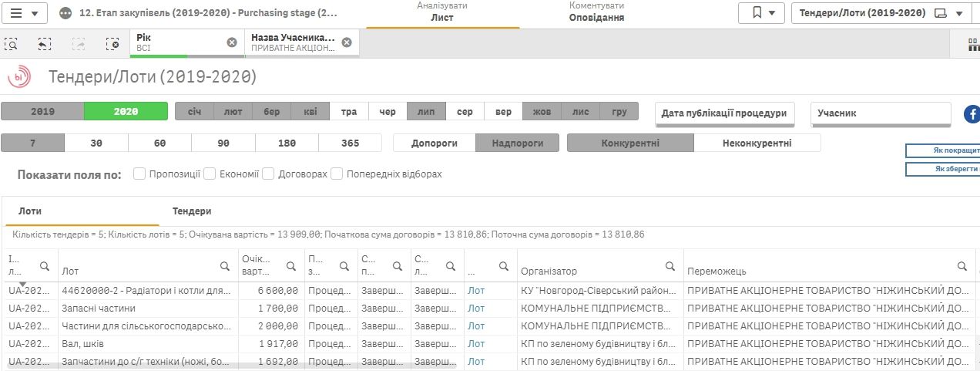
Task: Switch to Аналізувати Лист view
Action: 442,12
